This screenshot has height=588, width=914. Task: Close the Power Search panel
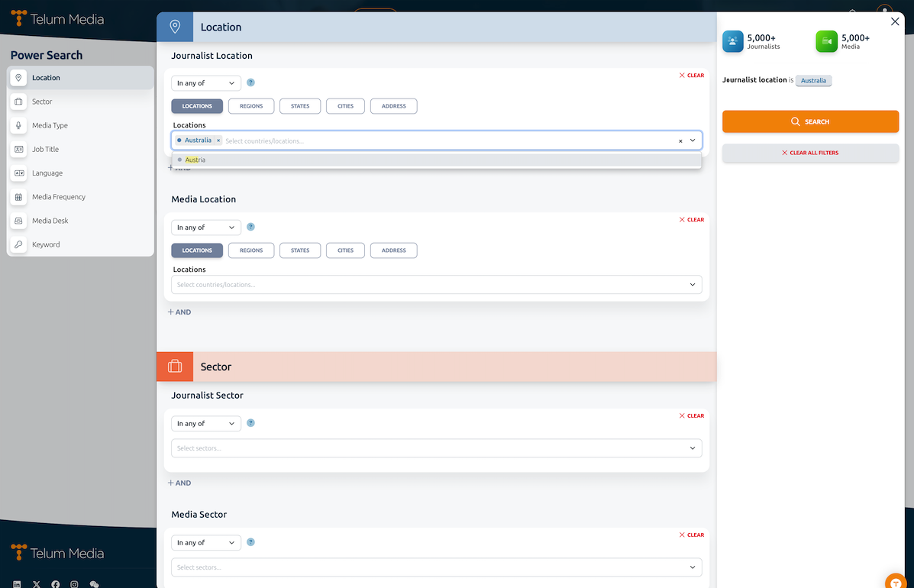pyautogui.click(x=895, y=22)
